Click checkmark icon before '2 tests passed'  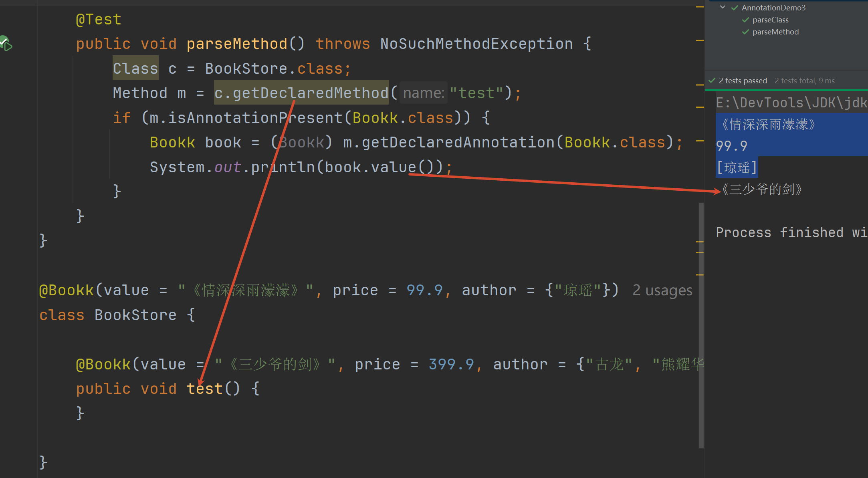click(x=712, y=81)
